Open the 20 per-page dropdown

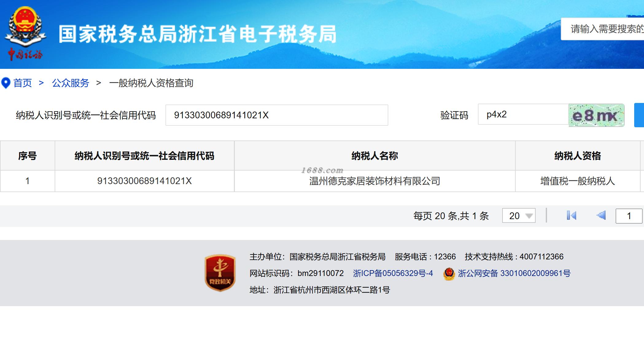point(519,216)
